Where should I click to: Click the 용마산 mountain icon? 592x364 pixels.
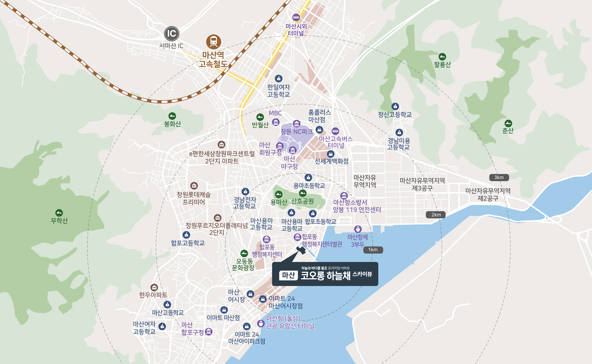point(279,194)
